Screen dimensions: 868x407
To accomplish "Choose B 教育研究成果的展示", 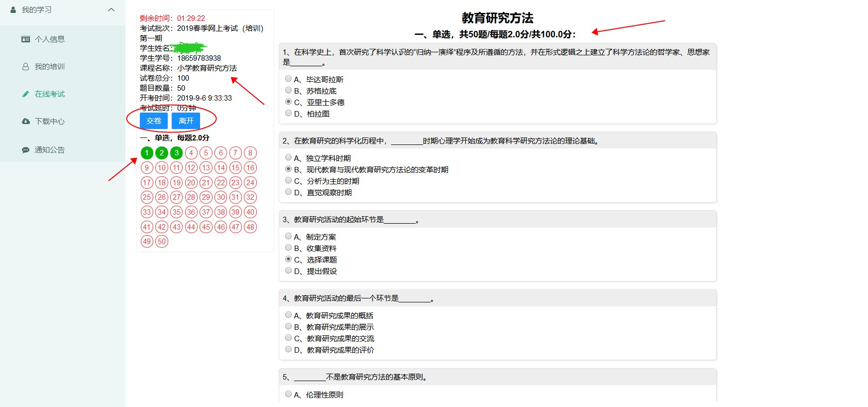I will point(288,326).
